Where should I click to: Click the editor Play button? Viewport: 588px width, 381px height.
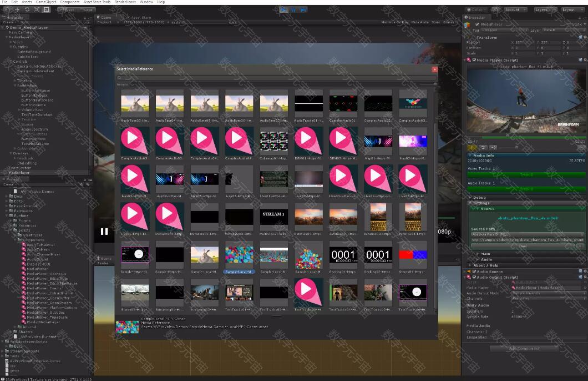tap(284, 9)
